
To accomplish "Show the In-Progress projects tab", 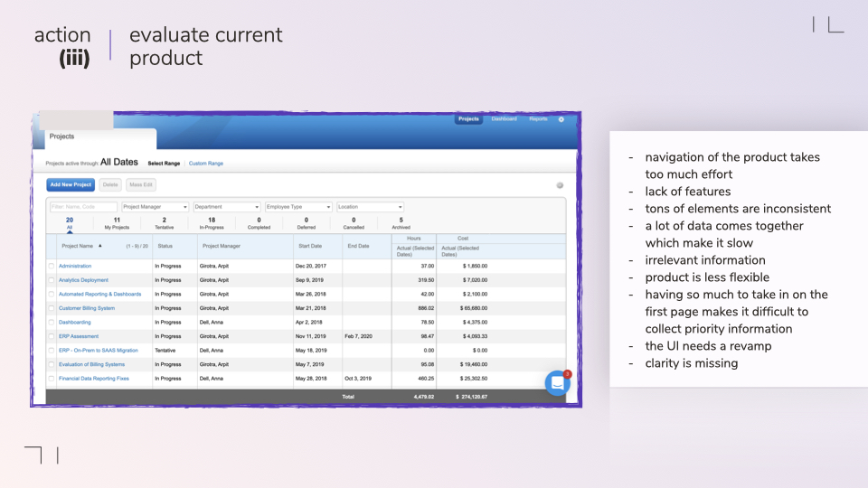I will click(212, 223).
